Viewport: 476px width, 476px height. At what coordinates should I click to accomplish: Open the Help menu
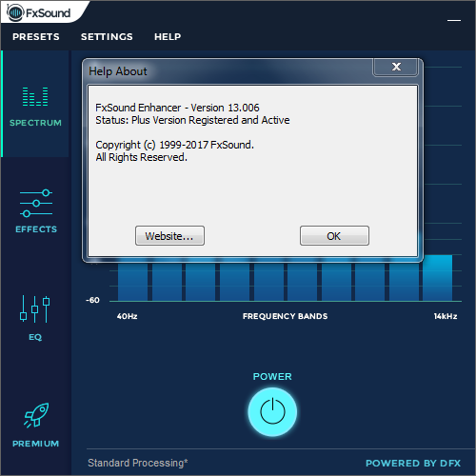[168, 37]
